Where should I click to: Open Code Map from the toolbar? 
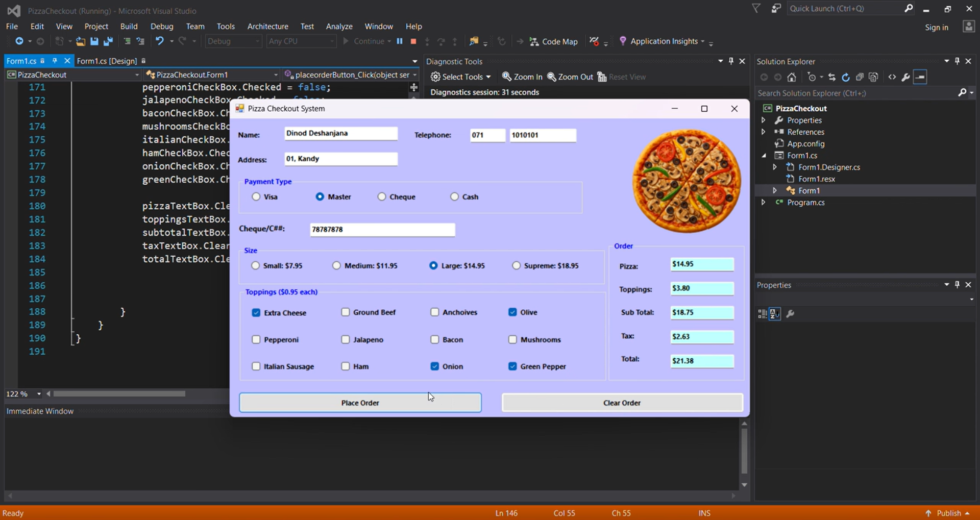554,42
